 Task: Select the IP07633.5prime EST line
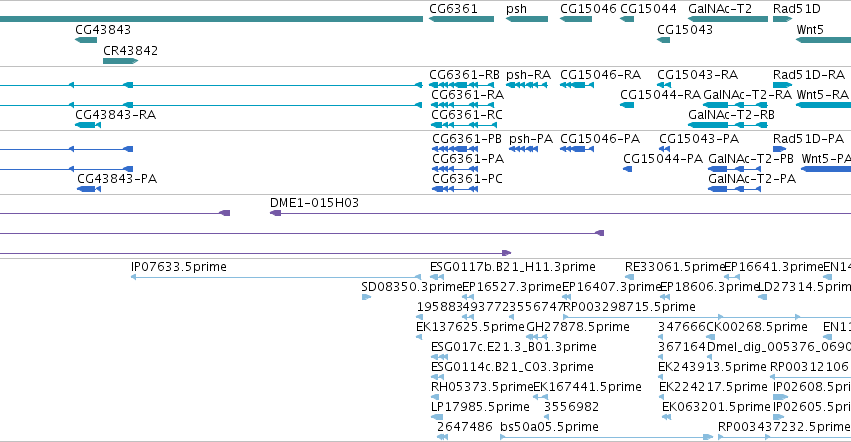(276, 277)
